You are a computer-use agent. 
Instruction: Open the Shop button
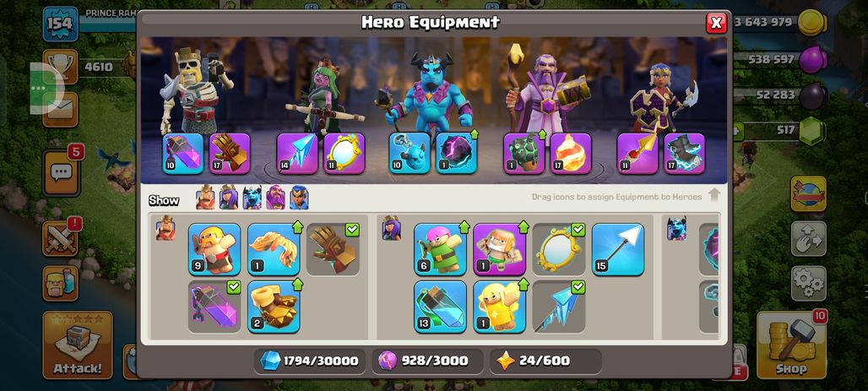(792, 345)
